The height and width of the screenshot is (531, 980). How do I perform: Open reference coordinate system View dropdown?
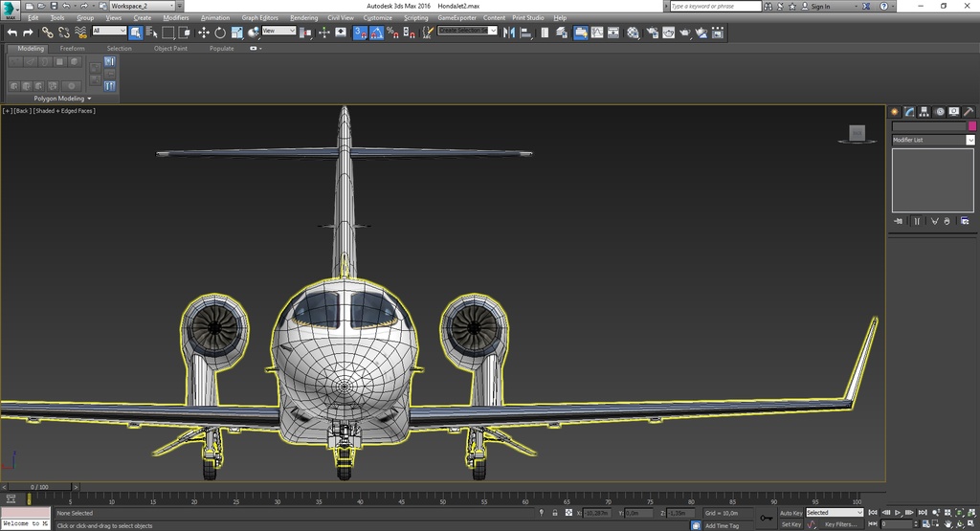(278, 31)
